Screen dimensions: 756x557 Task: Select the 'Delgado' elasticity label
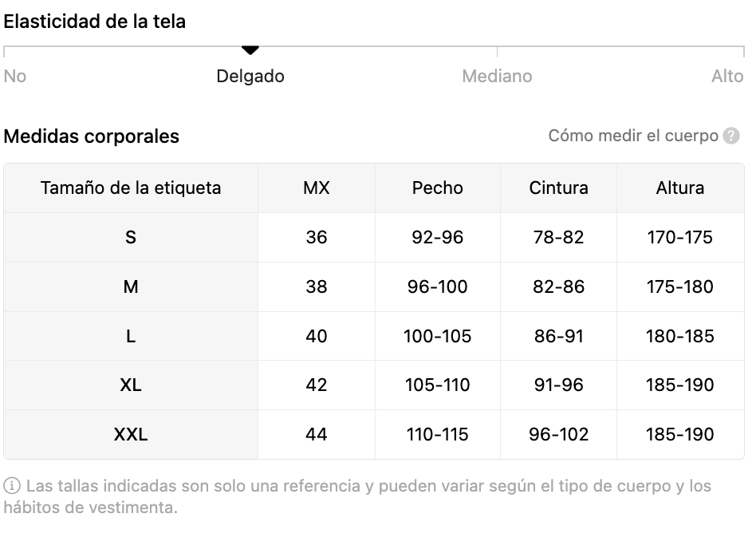(x=250, y=77)
